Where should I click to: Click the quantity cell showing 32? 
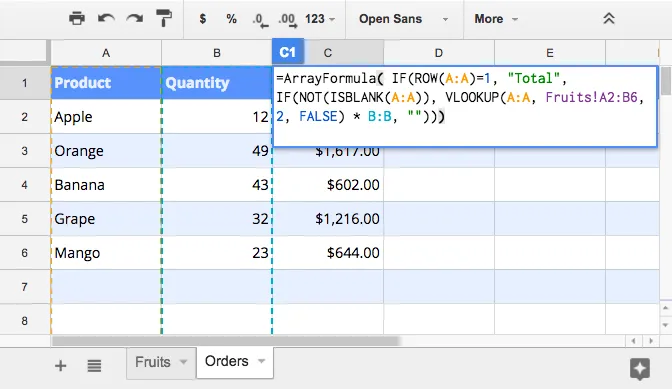click(x=217, y=219)
